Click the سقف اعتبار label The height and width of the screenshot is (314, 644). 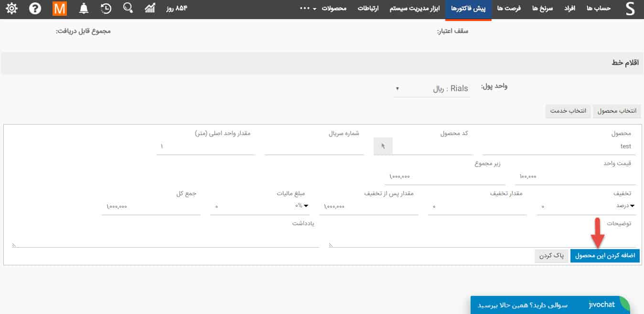(x=452, y=31)
